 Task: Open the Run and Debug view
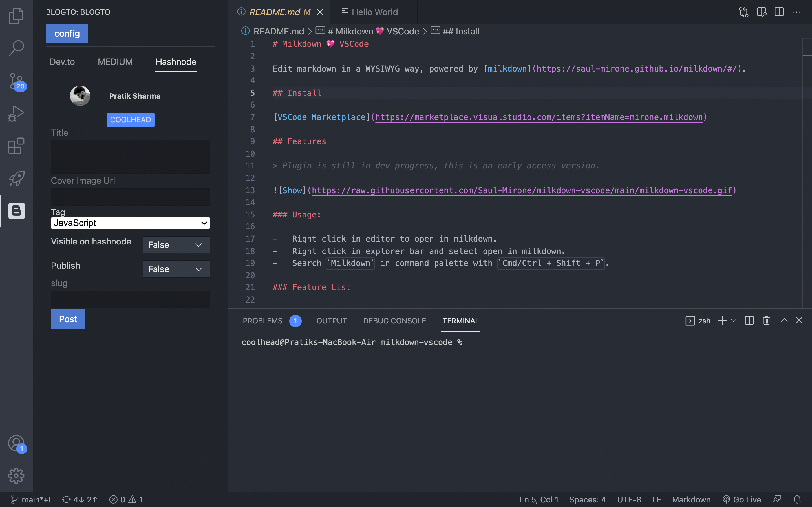click(16, 113)
